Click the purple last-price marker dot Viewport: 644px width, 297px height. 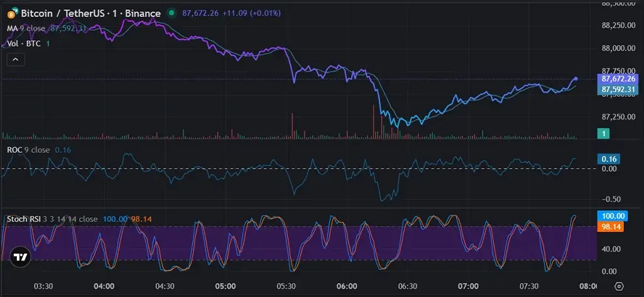pyautogui.click(x=576, y=79)
